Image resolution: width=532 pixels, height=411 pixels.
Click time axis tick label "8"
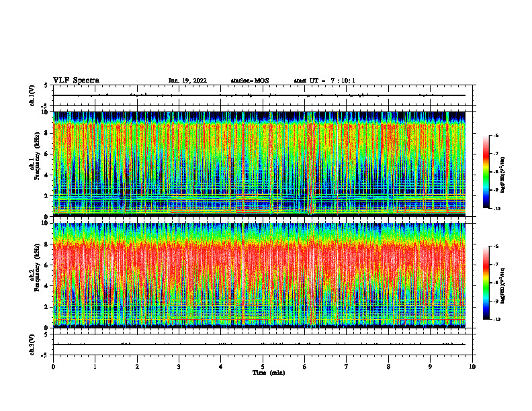[x=388, y=367]
